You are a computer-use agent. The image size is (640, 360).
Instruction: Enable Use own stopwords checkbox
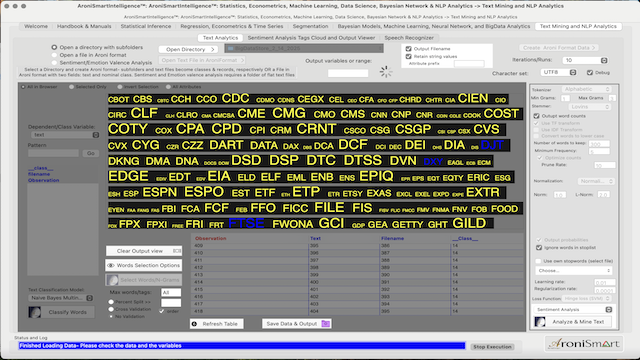click(x=538, y=261)
